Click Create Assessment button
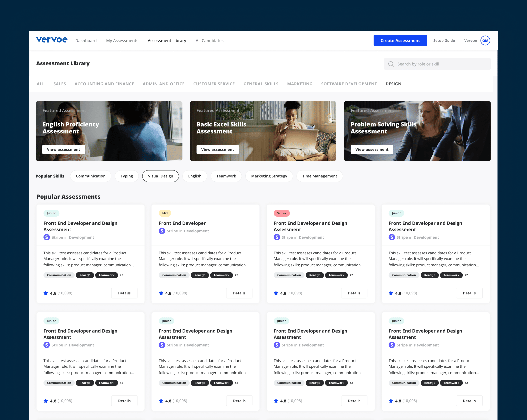Image resolution: width=527 pixels, height=420 pixels. coord(400,40)
